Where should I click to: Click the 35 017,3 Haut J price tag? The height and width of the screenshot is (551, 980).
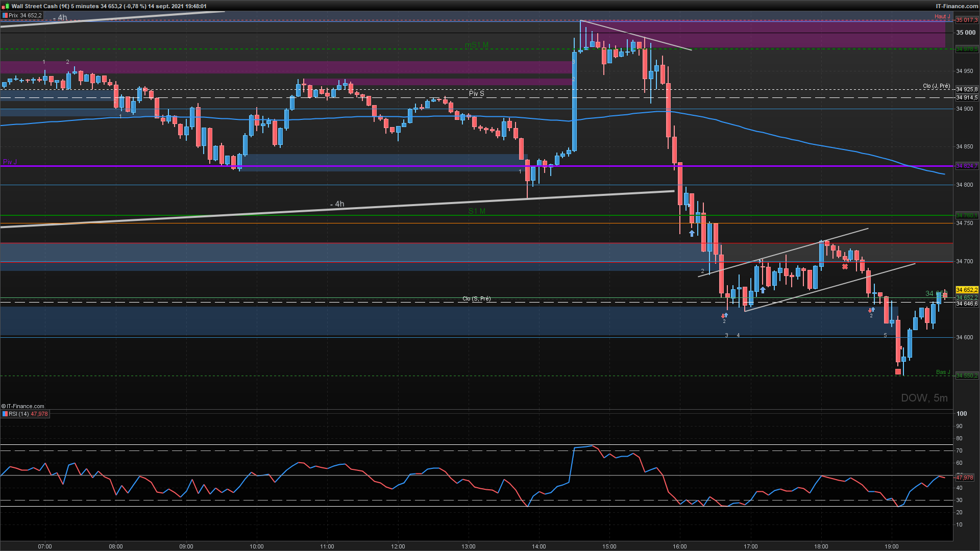pos(966,20)
